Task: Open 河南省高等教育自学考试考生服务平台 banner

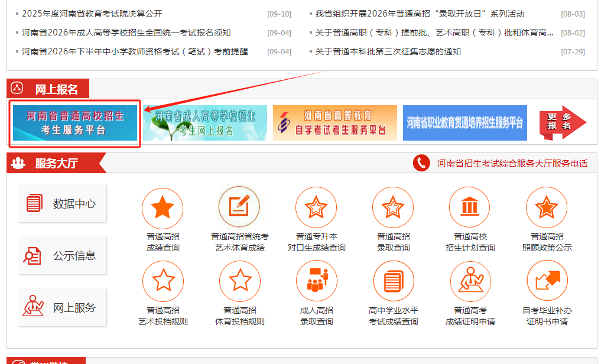Action: (x=335, y=123)
